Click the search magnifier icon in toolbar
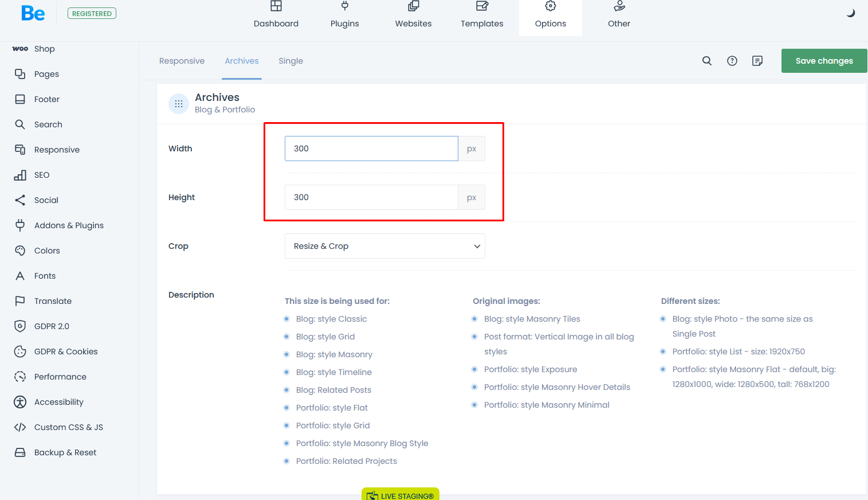 (x=707, y=61)
